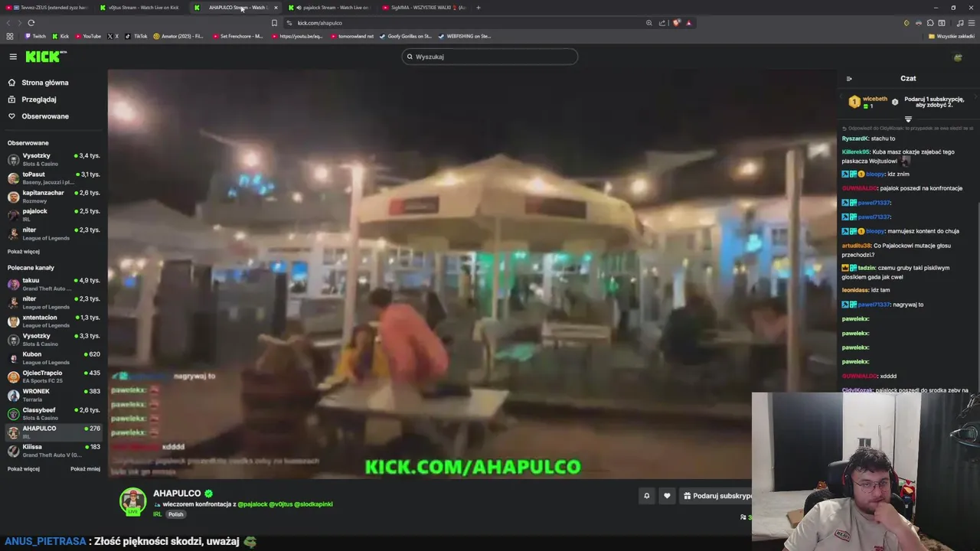Switch to SigMMA YouTube tab
Image resolution: width=980 pixels, height=551 pixels.
423,8
